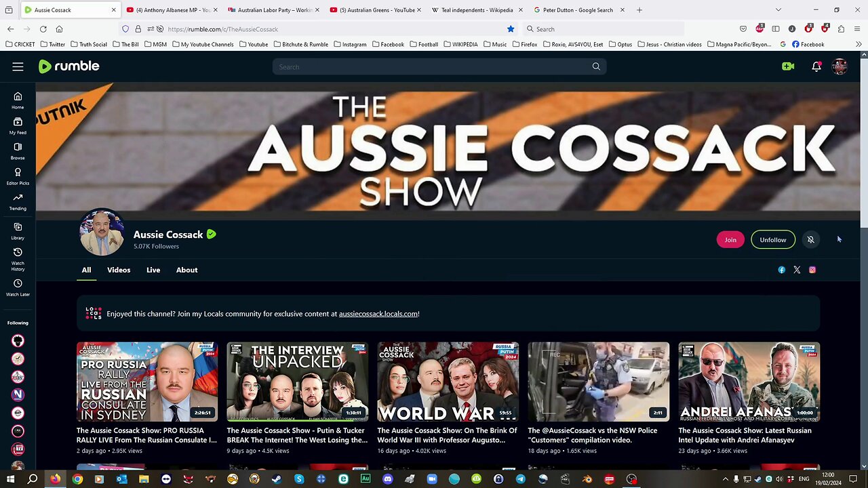Open Trending in sidebar
This screenshot has height=488, width=868.
tap(18, 201)
